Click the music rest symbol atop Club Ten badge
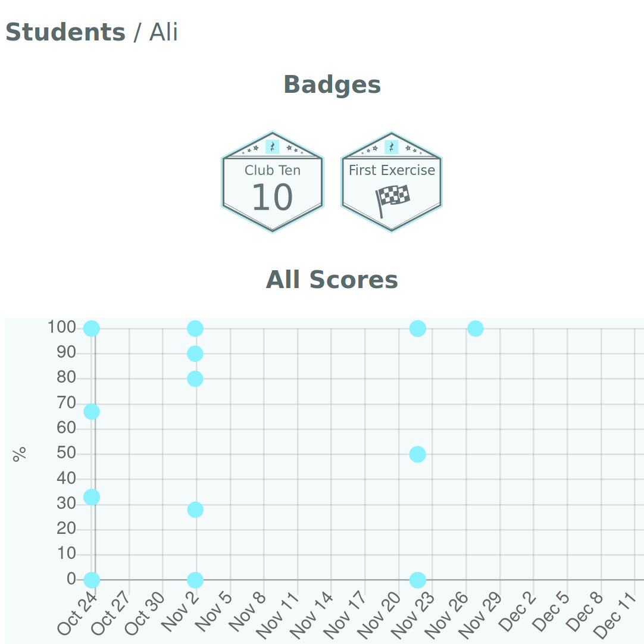 click(272, 147)
